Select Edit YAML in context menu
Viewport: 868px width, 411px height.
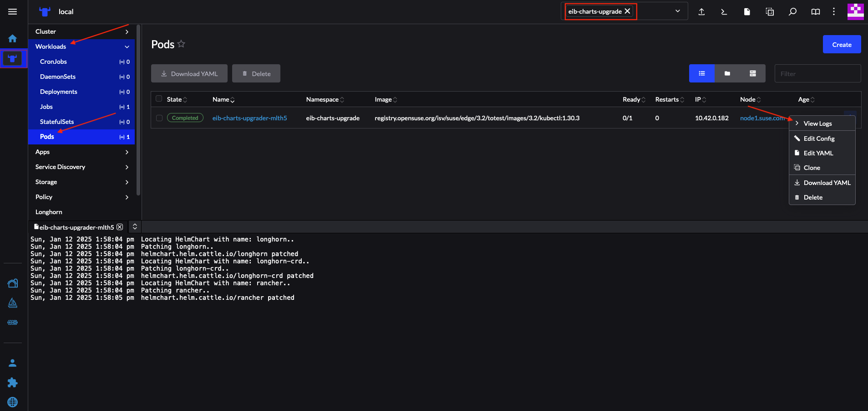click(818, 153)
